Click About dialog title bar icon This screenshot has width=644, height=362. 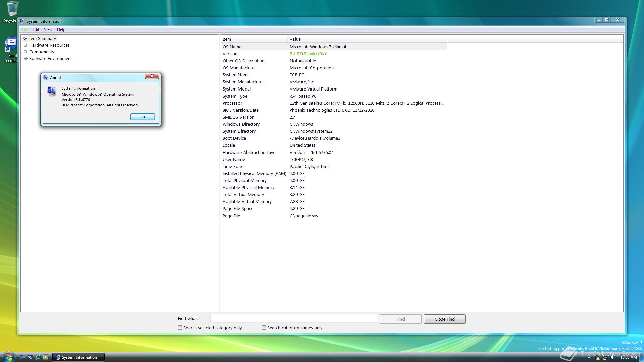tap(46, 77)
